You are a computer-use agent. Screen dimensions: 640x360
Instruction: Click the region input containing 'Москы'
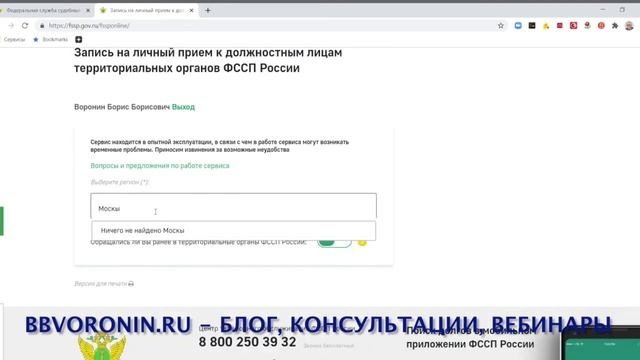pyautogui.click(x=233, y=207)
